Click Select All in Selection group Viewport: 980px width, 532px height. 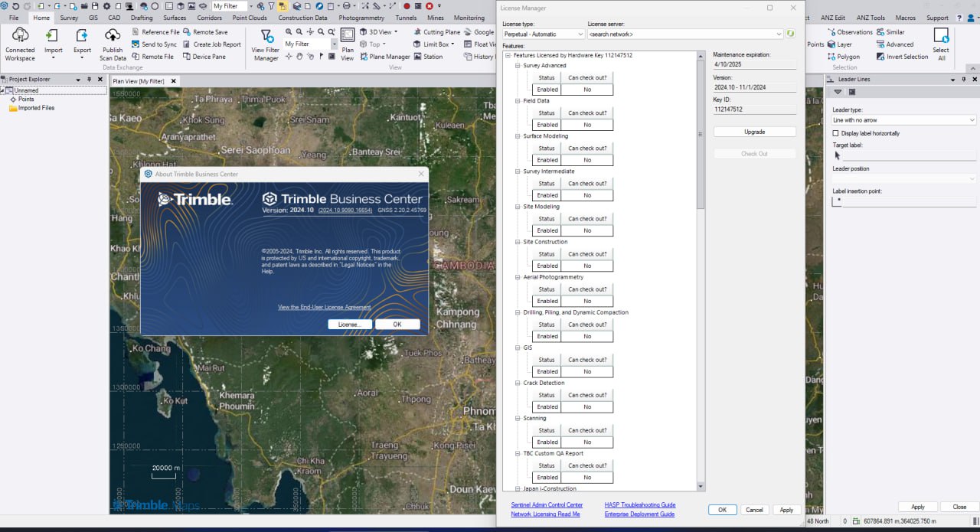tap(941, 44)
